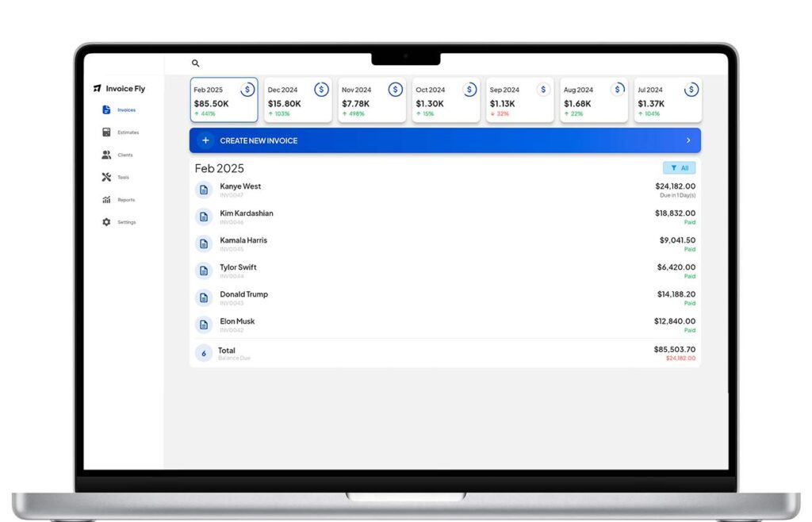Open the Estimates section from the sidebar

pyautogui.click(x=107, y=132)
